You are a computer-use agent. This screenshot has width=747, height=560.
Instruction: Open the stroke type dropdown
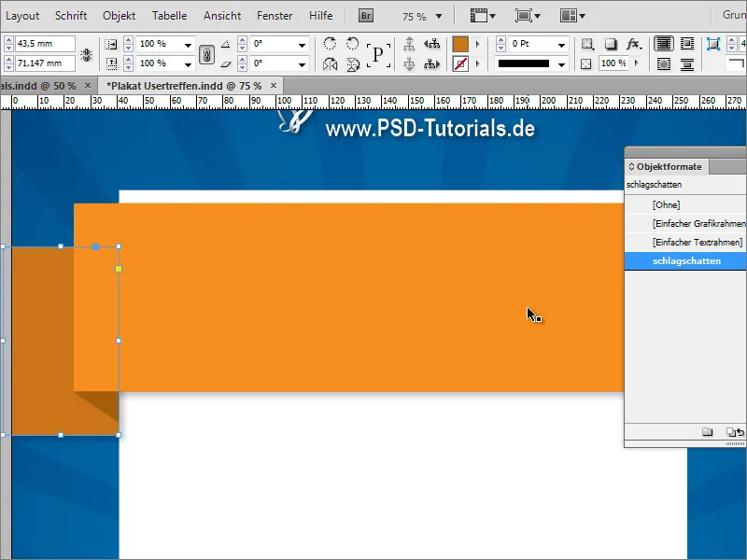point(562,63)
